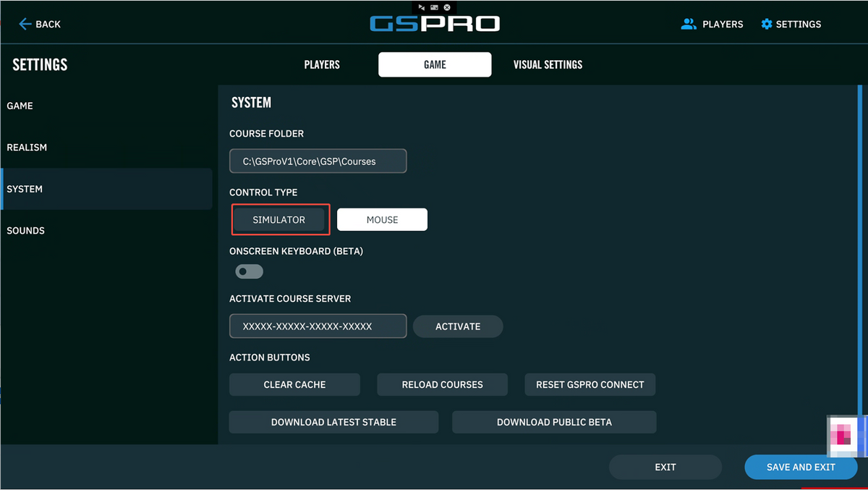
Task: Toggle the onscreen keyboard switch
Action: pos(250,271)
